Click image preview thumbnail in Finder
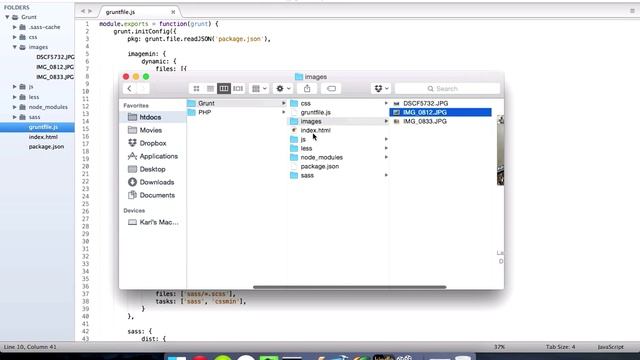Image resolution: width=640 pixels, height=360 pixels. 500,150
